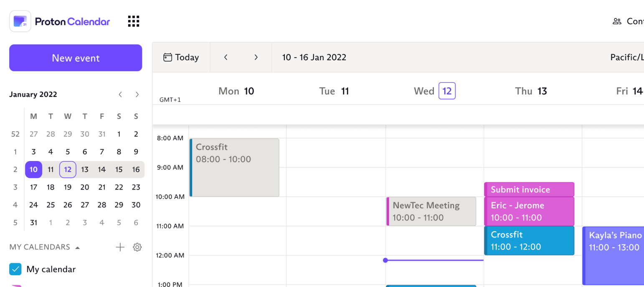
Task: Open the Pacific time zone dropdown
Action: (626, 57)
